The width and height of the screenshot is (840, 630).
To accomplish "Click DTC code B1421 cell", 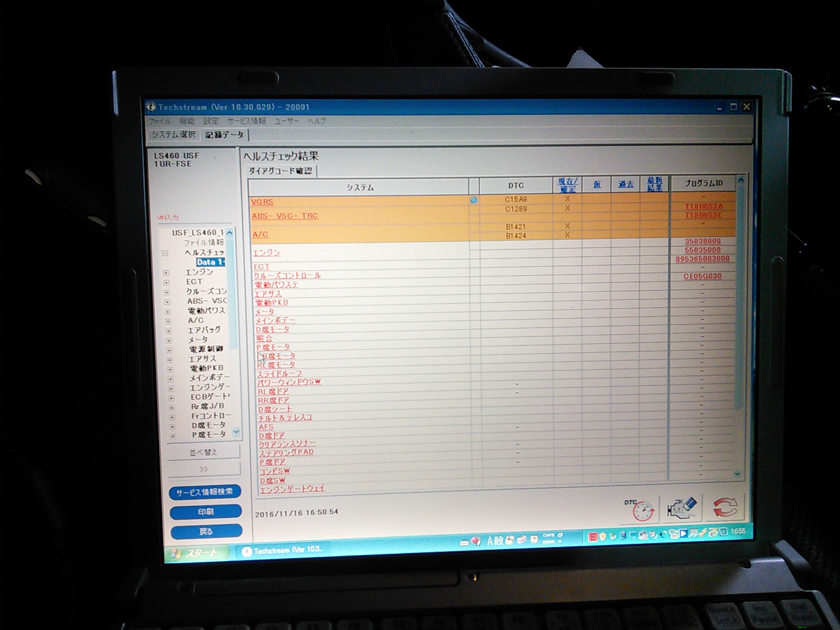I will coord(516,227).
